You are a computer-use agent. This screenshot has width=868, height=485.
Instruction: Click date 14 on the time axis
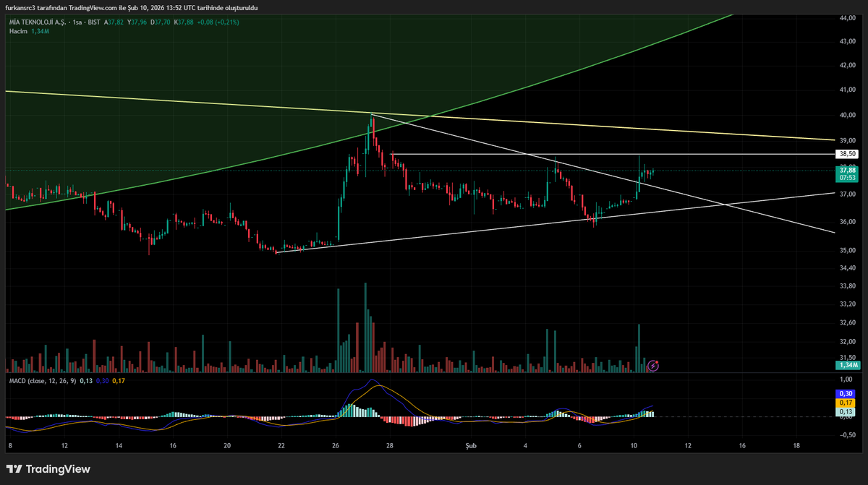point(119,446)
